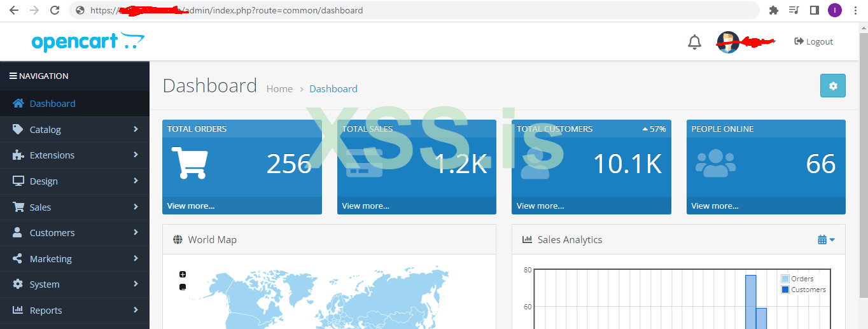Open the Customers menu item

pos(74,233)
